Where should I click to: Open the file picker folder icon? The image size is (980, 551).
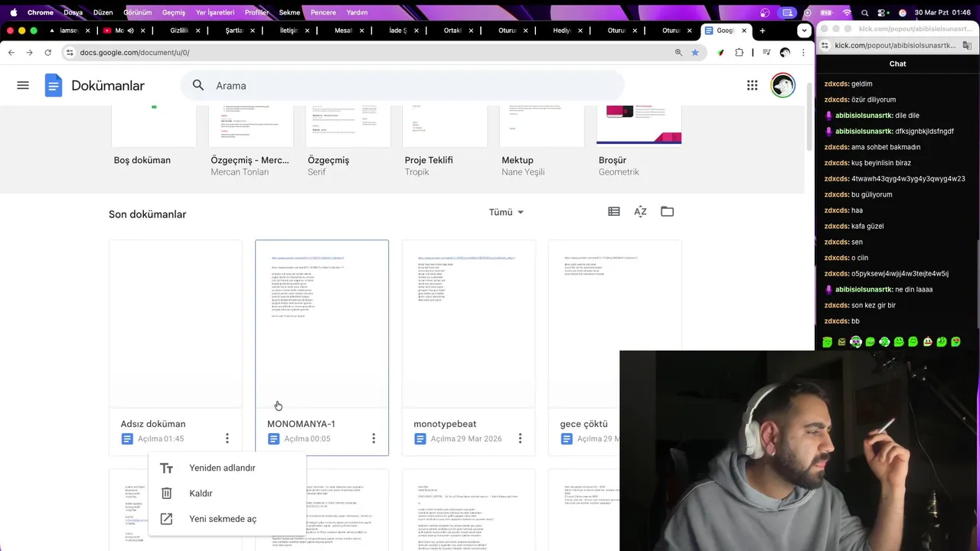[667, 212]
